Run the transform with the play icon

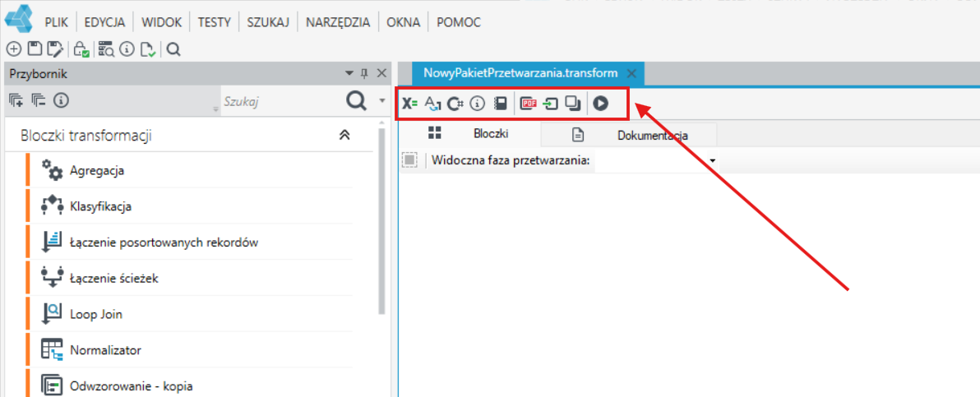tap(601, 104)
